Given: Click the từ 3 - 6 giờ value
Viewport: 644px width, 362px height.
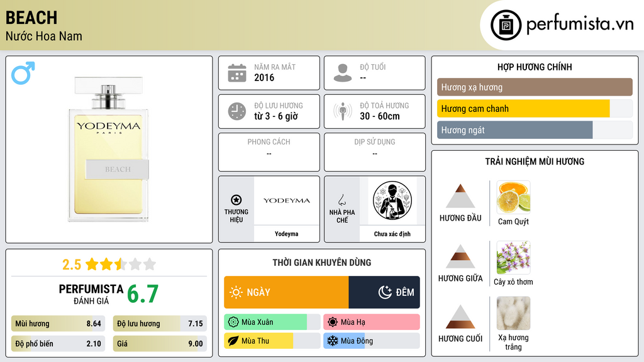Looking at the screenshot, I should tap(276, 116).
